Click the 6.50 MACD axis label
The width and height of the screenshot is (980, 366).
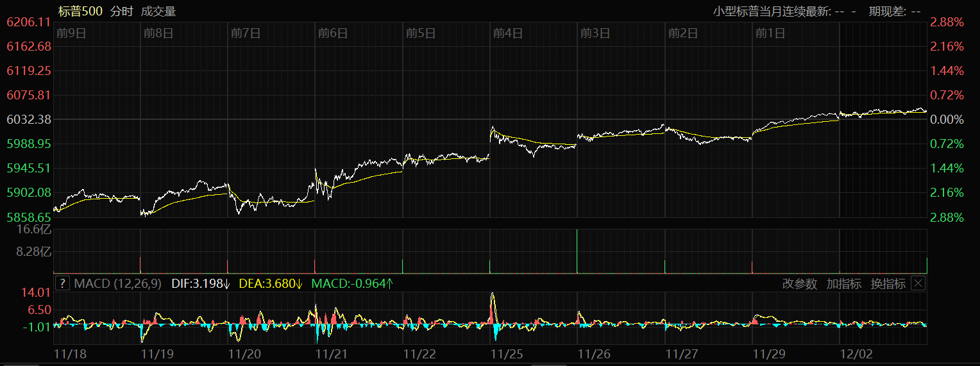click(39, 310)
